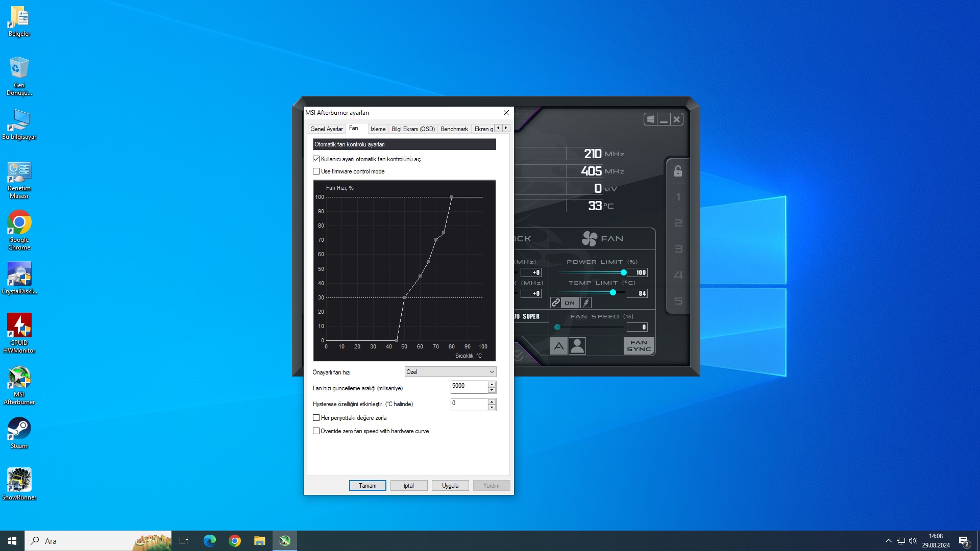
Task: Click the user-defined fan curve person icon
Action: click(x=577, y=346)
